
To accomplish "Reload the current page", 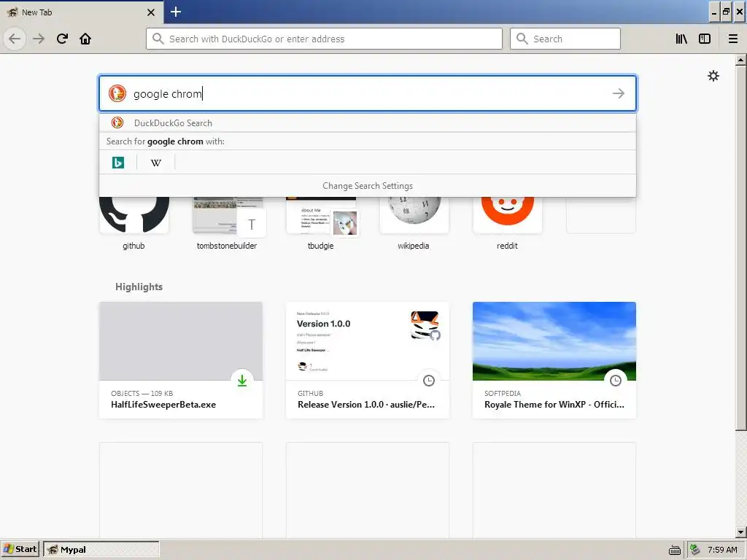I will pos(62,39).
